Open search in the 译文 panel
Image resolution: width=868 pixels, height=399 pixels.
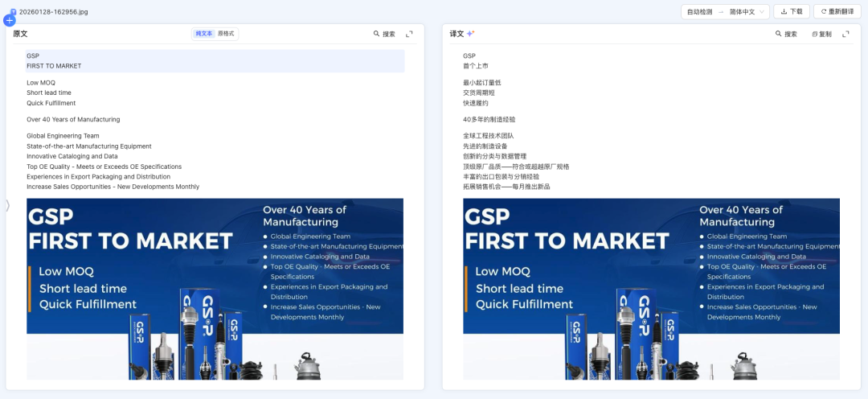[x=786, y=34]
